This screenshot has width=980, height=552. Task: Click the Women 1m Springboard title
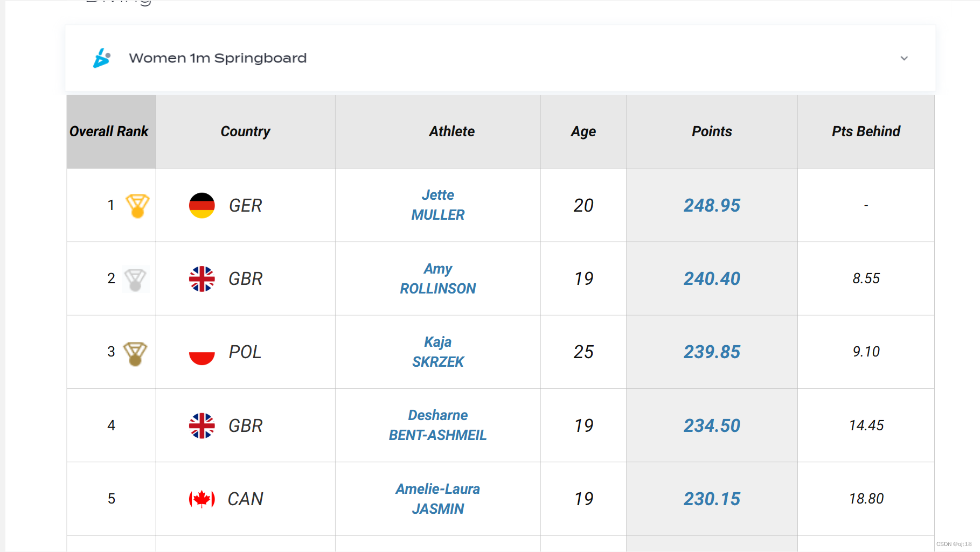click(x=218, y=58)
